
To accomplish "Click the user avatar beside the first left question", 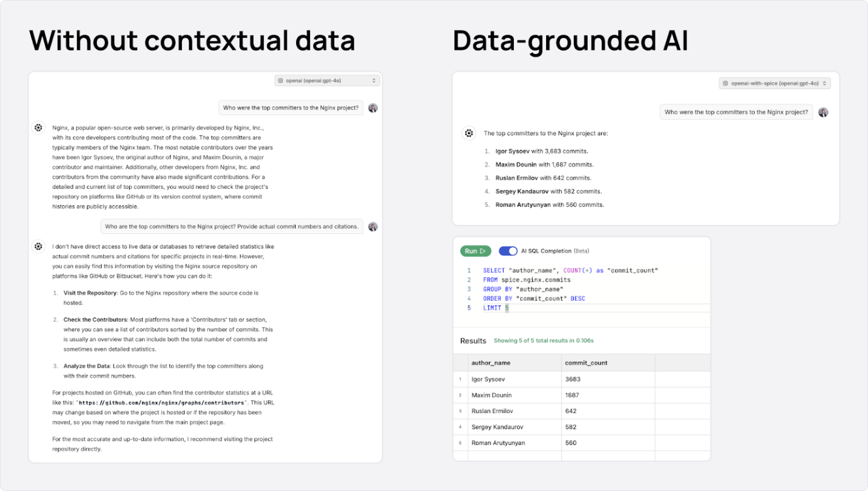I will (373, 107).
